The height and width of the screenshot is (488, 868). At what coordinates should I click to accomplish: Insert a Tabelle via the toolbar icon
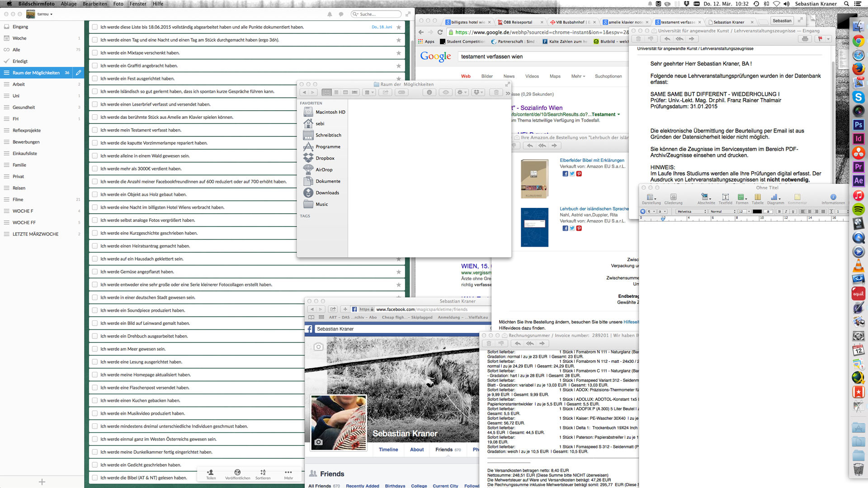(758, 197)
